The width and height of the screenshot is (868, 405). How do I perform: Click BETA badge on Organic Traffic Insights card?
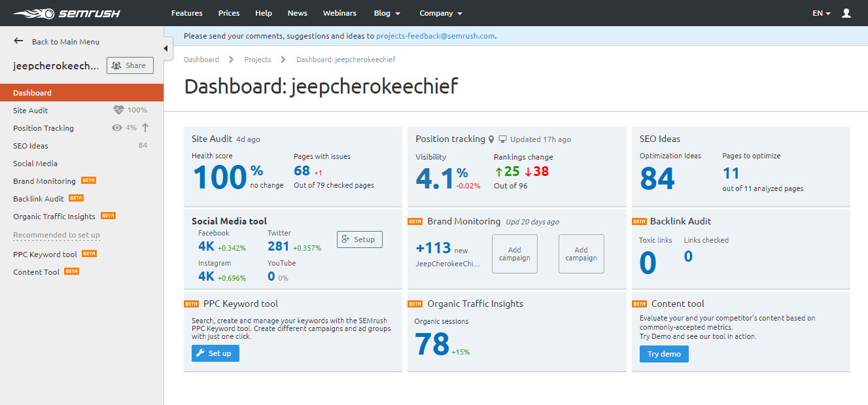pos(415,304)
